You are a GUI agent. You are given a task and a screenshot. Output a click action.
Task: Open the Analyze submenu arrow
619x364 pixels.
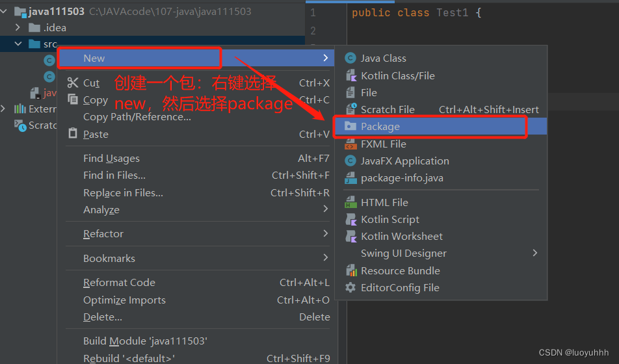click(x=325, y=209)
